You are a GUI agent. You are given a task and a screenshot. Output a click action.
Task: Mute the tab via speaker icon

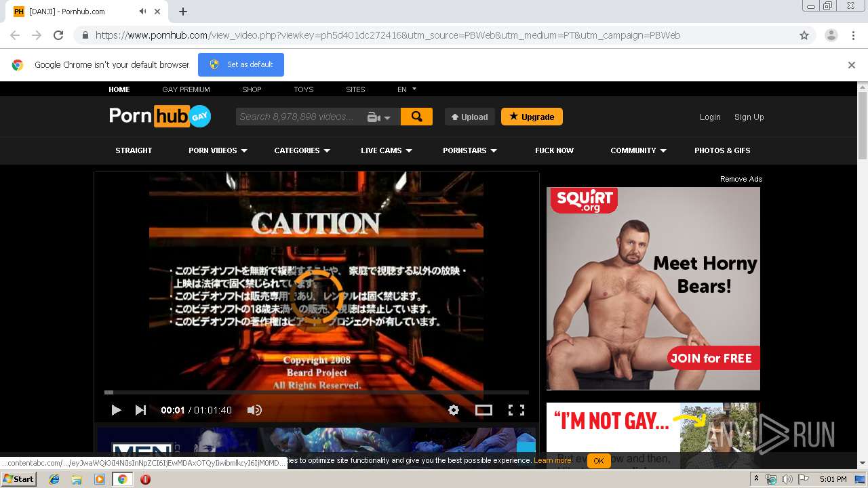point(142,12)
